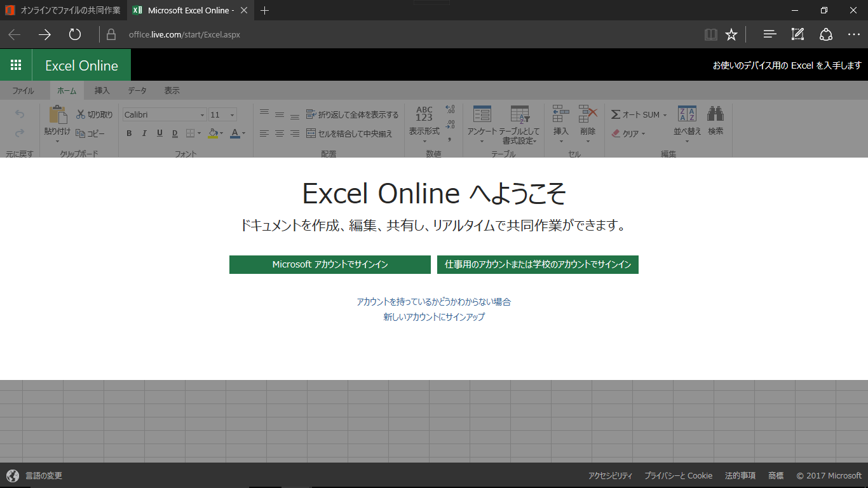Open the Insert cells (挿入) dropdown
Viewport: 868px width, 488px height.
[561, 124]
